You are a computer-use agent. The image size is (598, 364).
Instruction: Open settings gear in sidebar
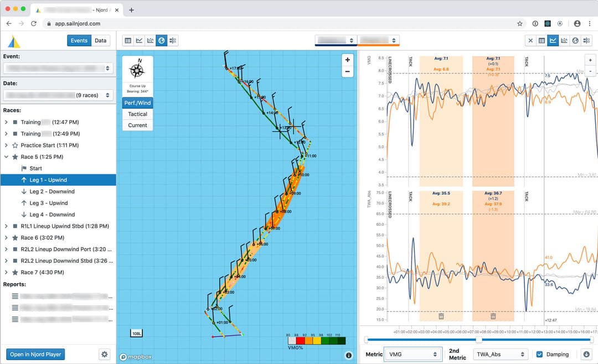(x=105, y=354)
